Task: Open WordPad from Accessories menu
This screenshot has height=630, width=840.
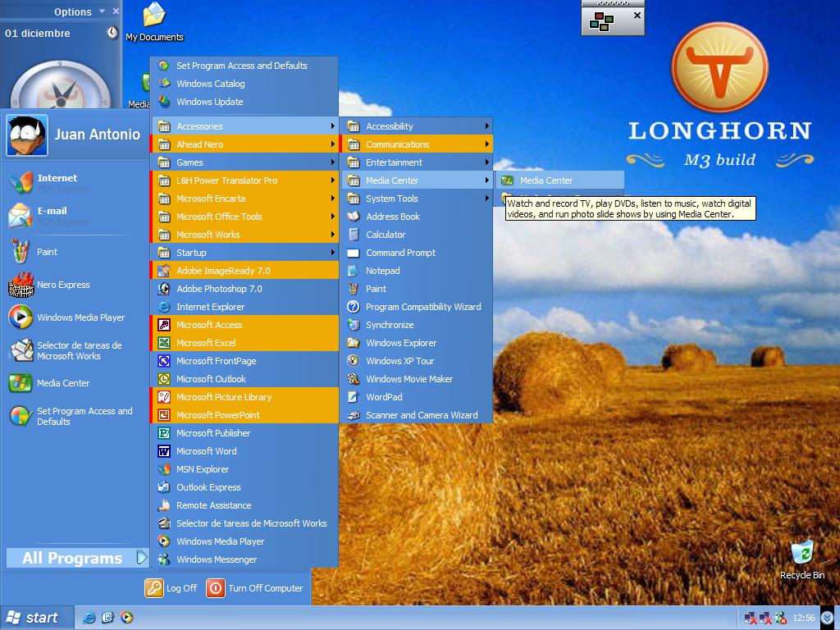Action: point(417,397)
